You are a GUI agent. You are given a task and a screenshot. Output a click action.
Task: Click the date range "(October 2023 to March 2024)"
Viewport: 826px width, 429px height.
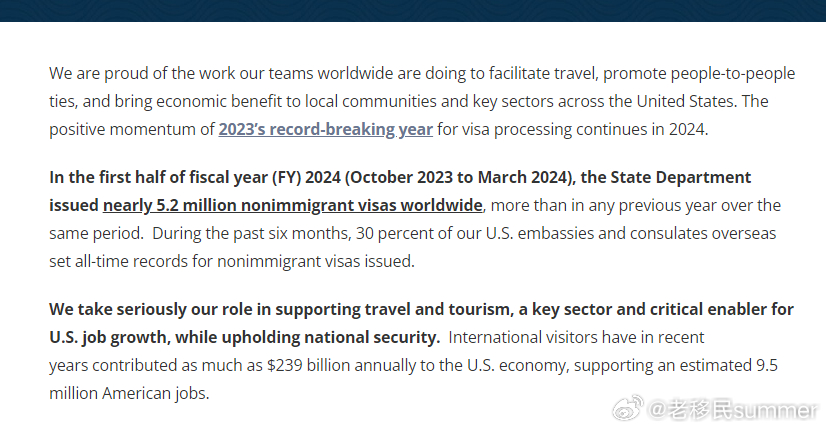460,178
